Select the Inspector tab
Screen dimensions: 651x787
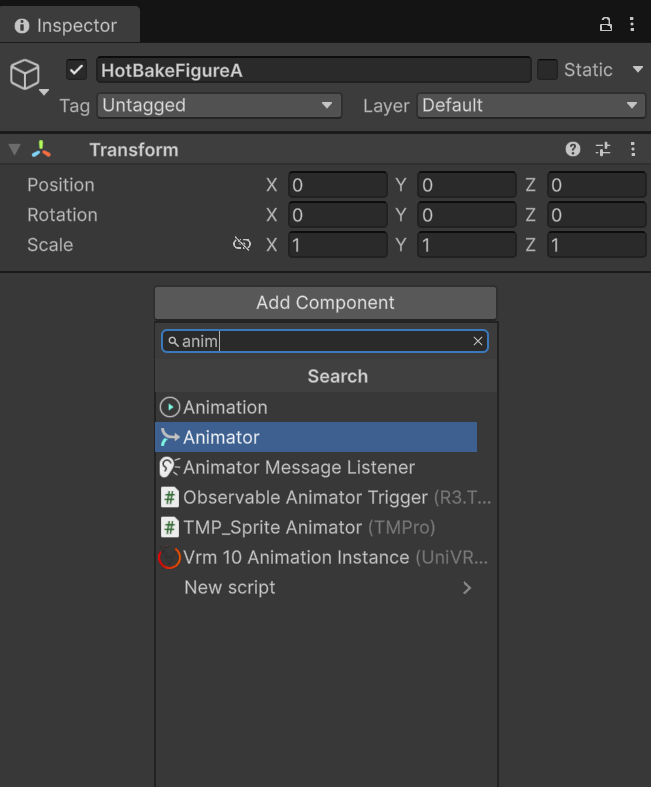point(70,25)
